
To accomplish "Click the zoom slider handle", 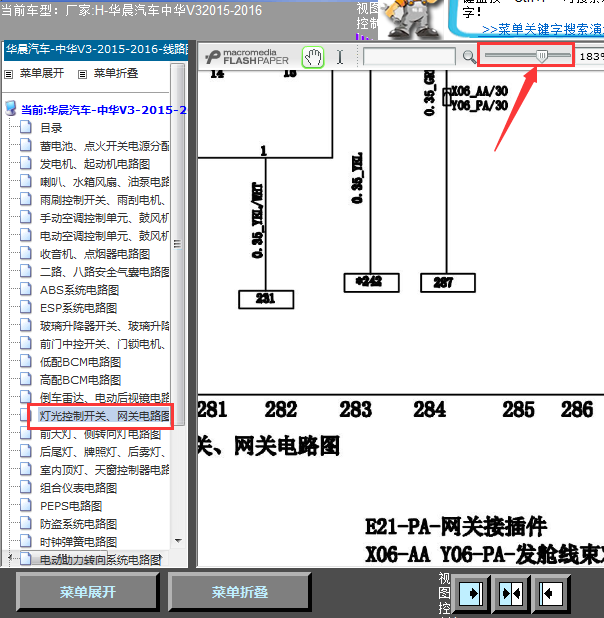I will point(542,56).
